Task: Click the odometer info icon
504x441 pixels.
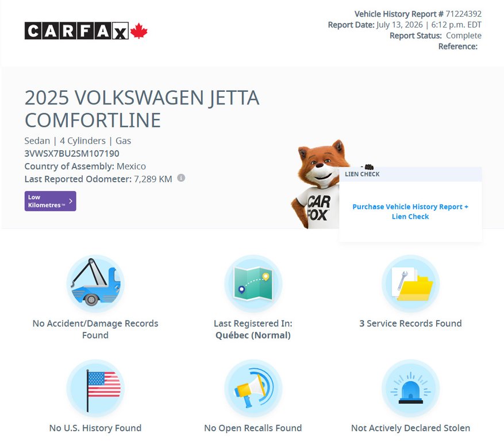Action: coord(181,177)
